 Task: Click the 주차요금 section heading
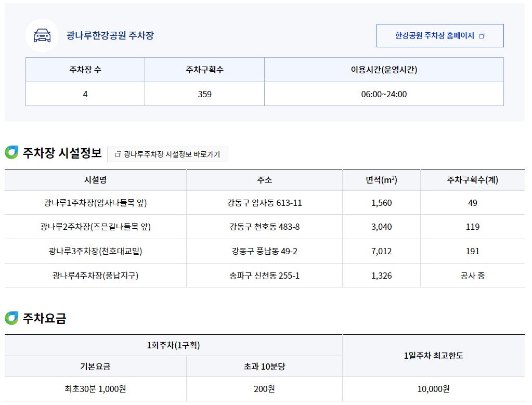pyautogui.click(x=44, y=318)
